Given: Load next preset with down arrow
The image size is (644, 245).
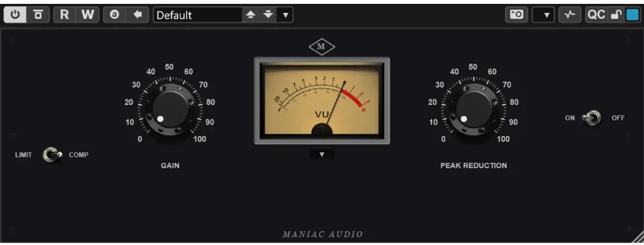Looking at the screenshot, I should 268,15.
